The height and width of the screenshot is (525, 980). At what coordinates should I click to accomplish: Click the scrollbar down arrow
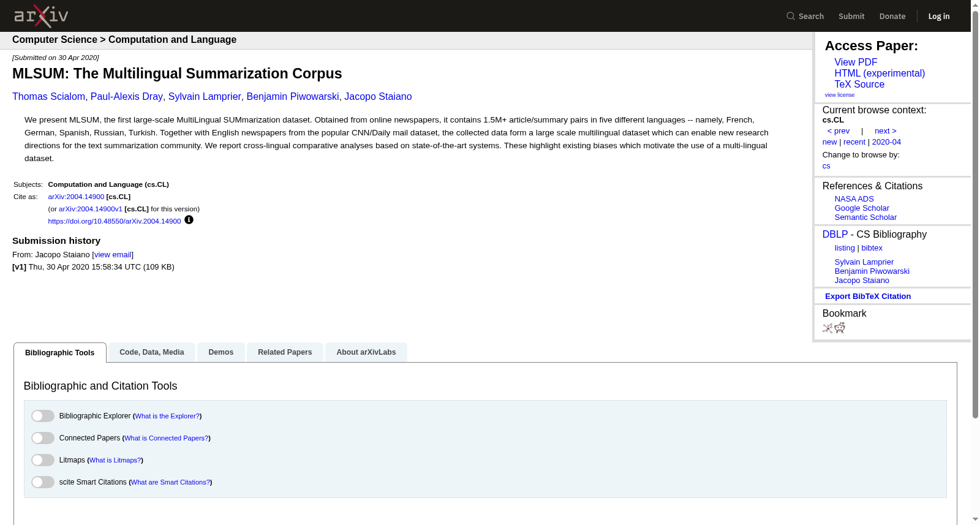click(x=975, y=519)
